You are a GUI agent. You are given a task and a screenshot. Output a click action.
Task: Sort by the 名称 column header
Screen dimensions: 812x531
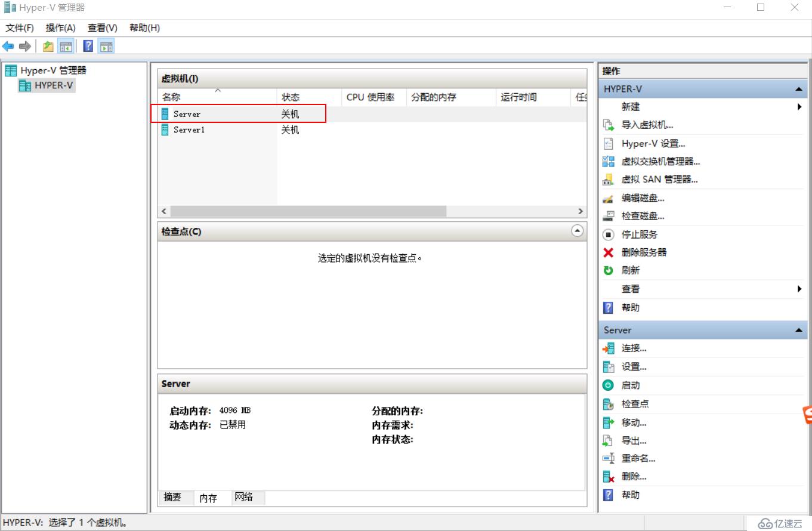click(217, 97)
